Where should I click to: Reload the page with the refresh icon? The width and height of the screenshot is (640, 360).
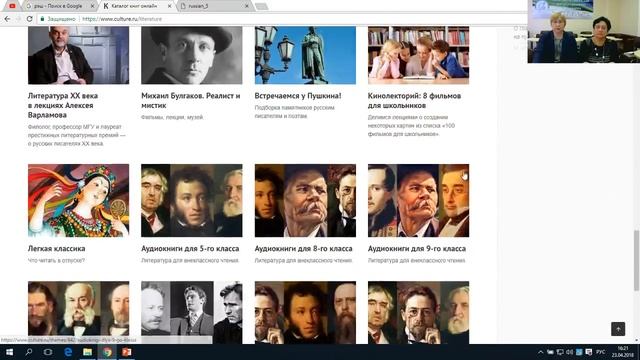[x=29, y=19]
